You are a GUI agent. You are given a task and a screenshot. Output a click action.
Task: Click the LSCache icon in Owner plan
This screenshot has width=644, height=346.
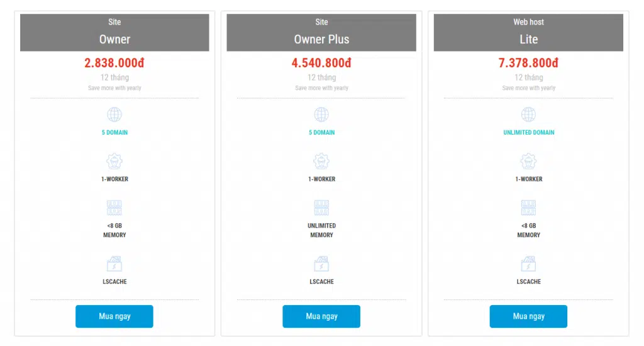(114, 264)
